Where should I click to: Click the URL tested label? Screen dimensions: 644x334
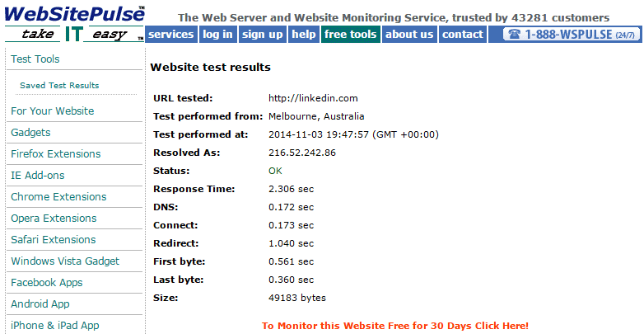(183, 98)
